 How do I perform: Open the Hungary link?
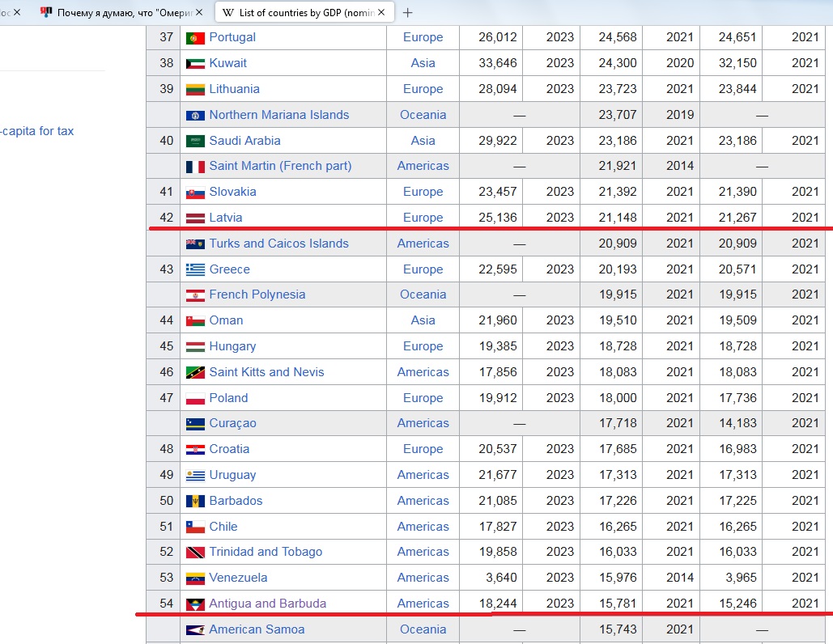(x=232, y=346)
